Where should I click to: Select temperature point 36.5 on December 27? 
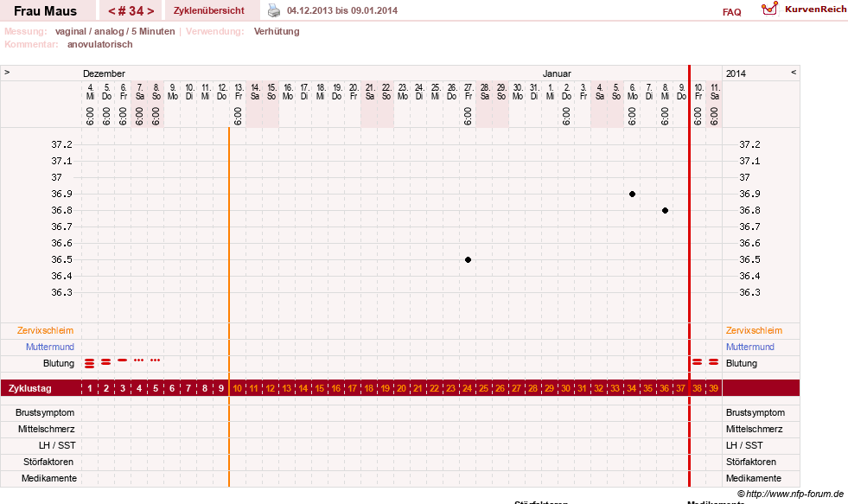pos(469,259)
